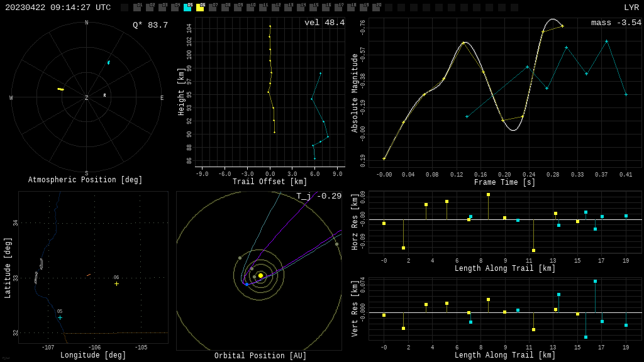Click the LYR shower label
The image size is (644, 362).
click(x=631, y=8)
